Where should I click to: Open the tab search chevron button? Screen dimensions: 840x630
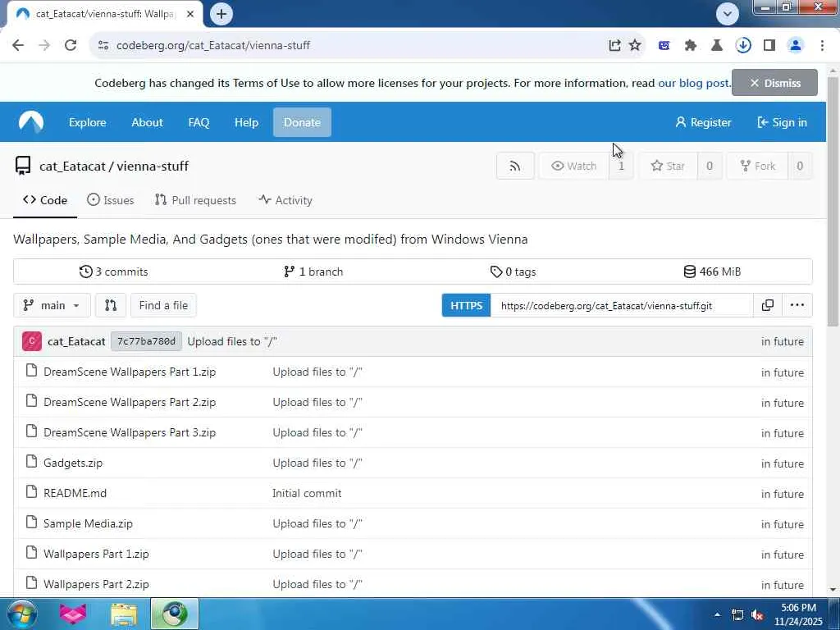click(728, 14)
